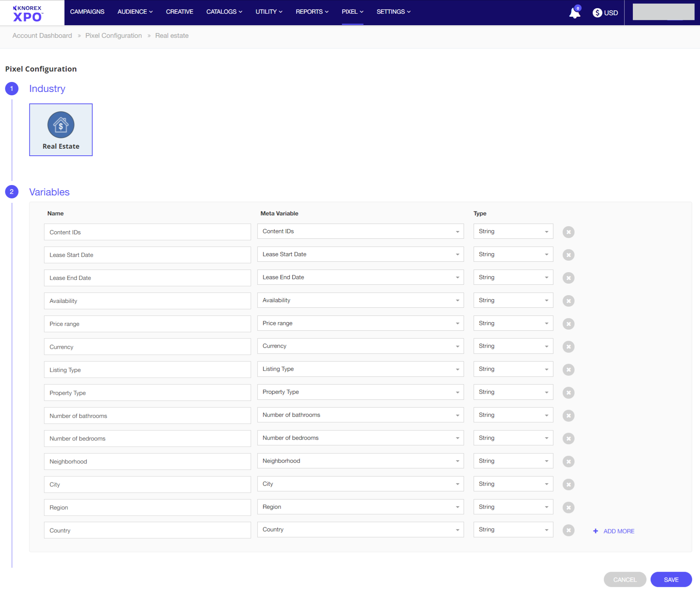Open the Reports menu
This screenshot has width=700, height=594.
click(x=312, y=12)
